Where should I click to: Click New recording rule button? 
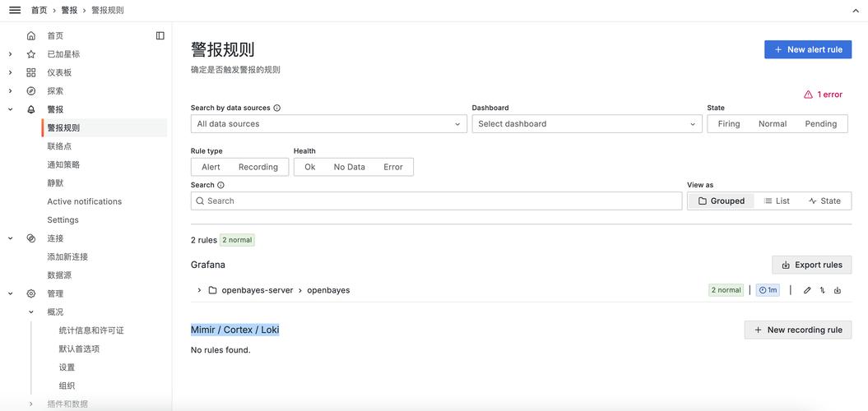tap(798, 330)
